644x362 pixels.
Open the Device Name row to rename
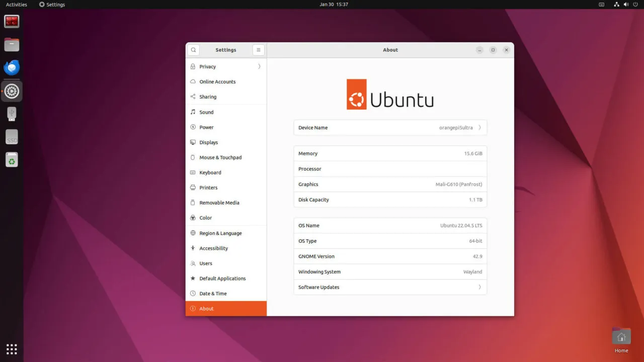pyautogui.click(x=390, y=128)
